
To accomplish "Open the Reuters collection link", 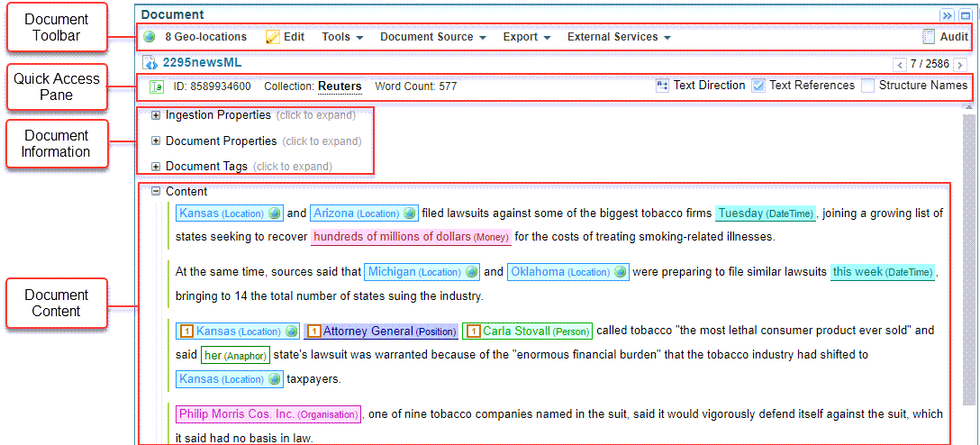I will click(340, 86).
